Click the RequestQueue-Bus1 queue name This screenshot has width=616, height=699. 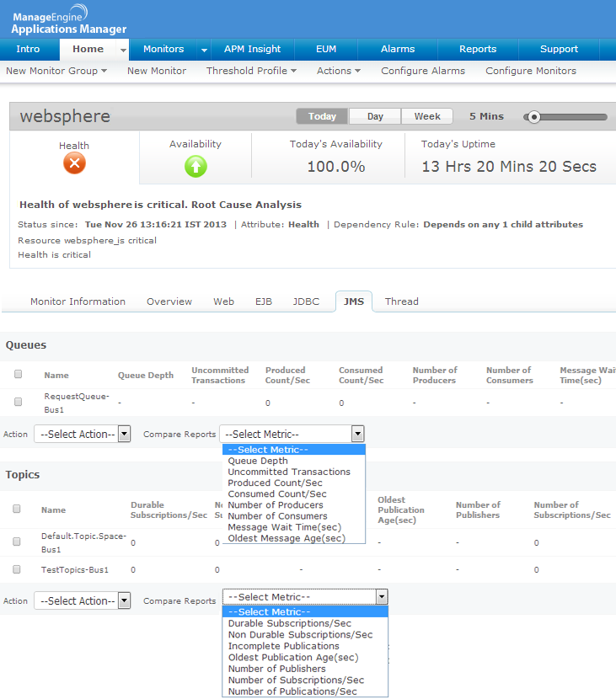[77, 403]
